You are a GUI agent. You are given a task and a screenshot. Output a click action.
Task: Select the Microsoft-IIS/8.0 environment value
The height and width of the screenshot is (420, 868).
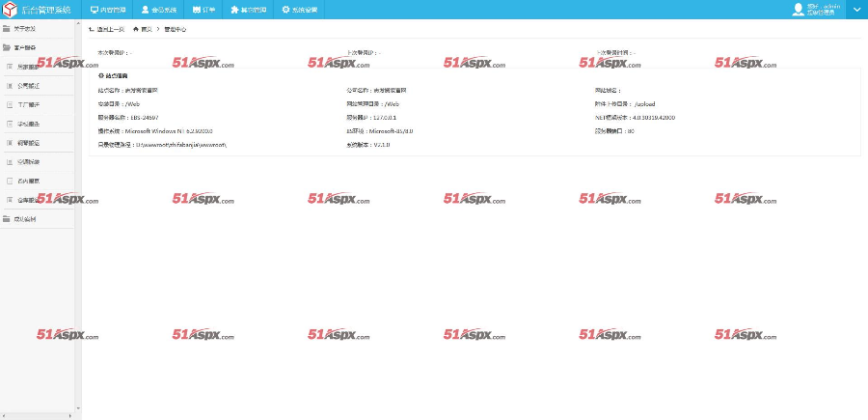click(391, 131)
